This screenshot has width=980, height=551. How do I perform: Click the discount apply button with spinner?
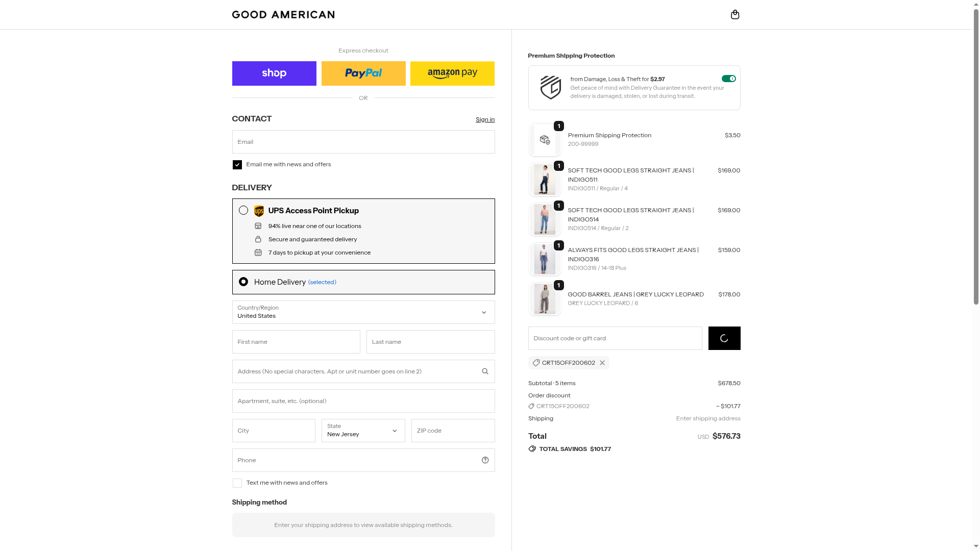click(724, 338)
